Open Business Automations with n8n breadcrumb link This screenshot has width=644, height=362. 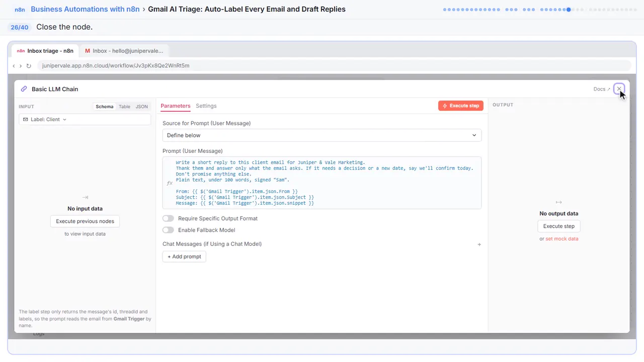(x=85, y=9)
